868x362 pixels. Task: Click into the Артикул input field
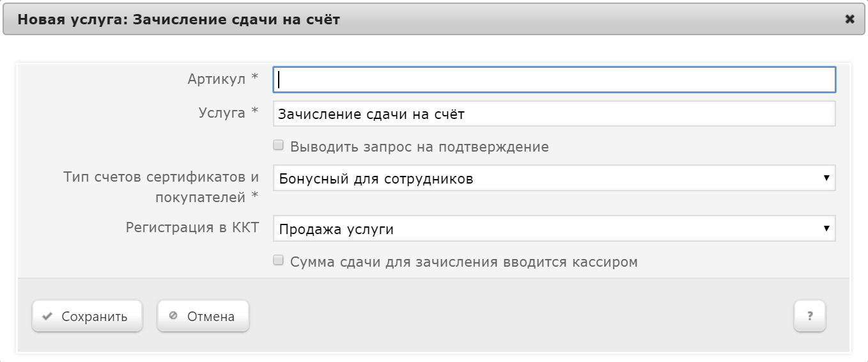[x=554, y=79]
